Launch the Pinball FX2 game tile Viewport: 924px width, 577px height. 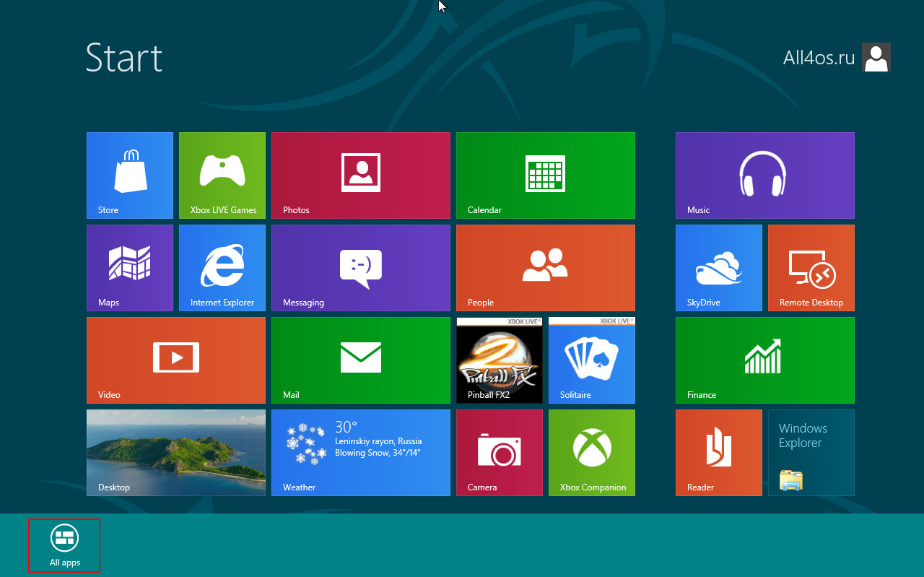coord(500,360)
